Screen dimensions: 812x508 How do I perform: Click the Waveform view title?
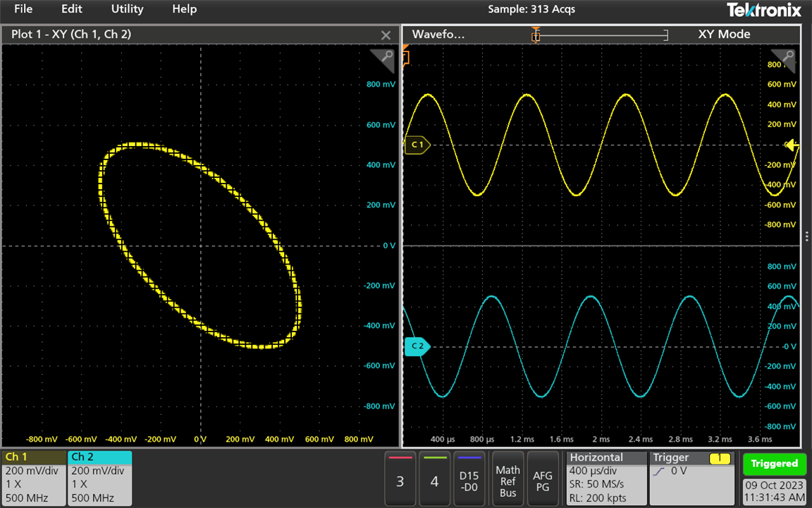(438, 34)
